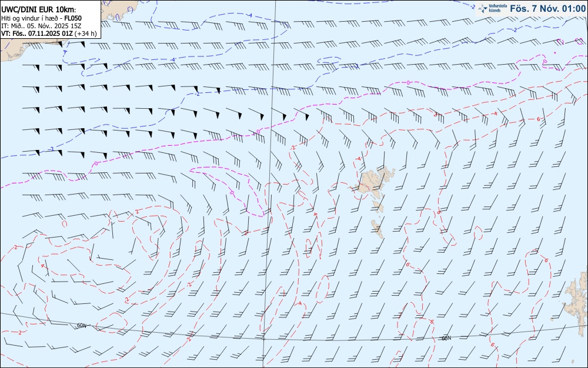Click the 'IT: Mið.. 05. Nóv.. 2025 15Z' line
The width and height of the screenshot is (588, 368).
point(41,26)
